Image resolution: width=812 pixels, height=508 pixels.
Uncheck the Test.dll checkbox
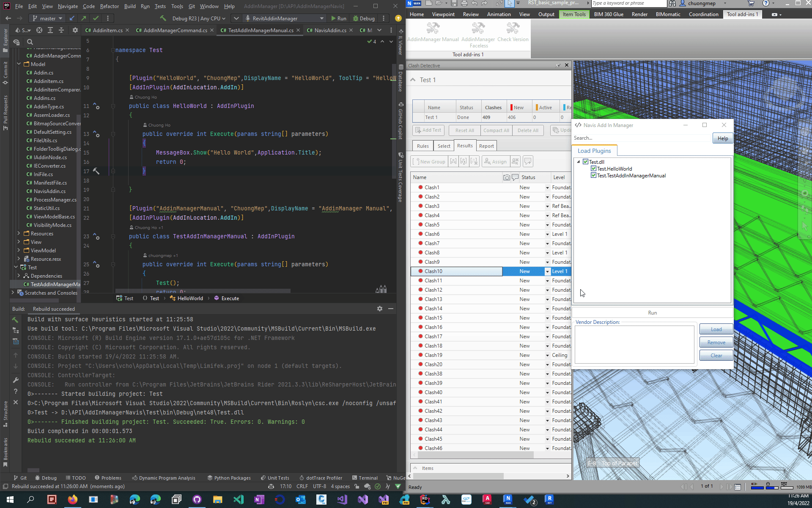tap(585, 162)
